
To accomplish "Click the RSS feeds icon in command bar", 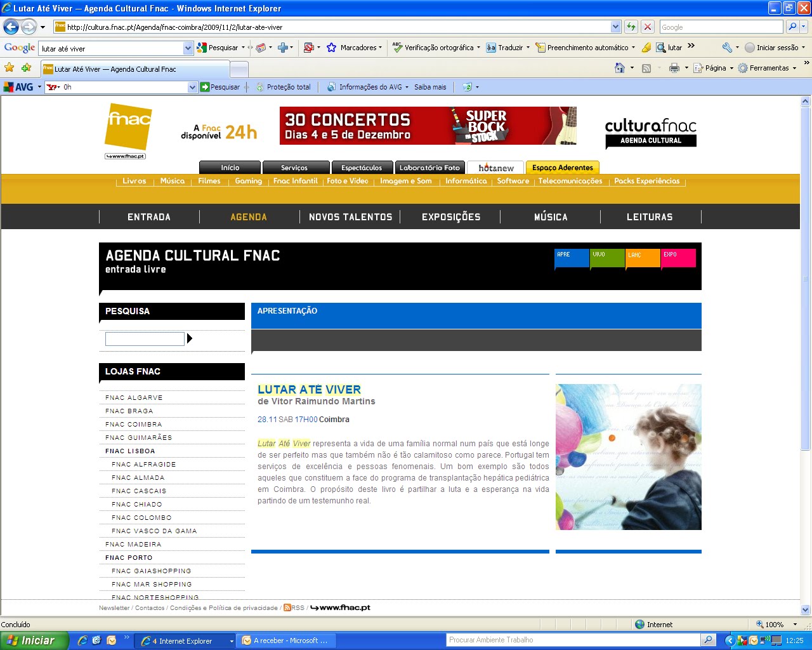I will click(646, 68).
